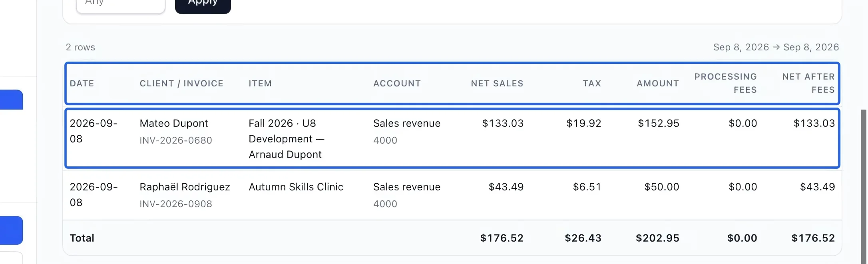Screen dimensions: 868x264
Task: Click the DATE column header
Action: pos(82,83)
